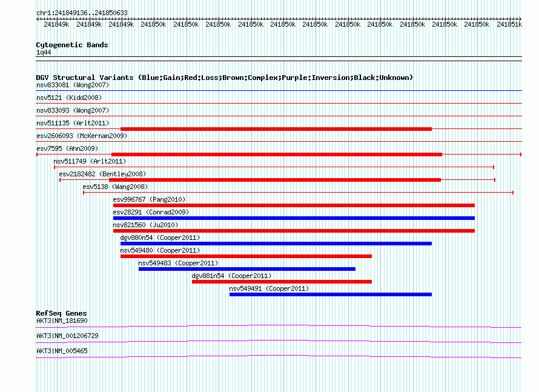Screen dimensions: 539x392
Task: Select the thick red bar of esv7595
Action: coord(277,154)
